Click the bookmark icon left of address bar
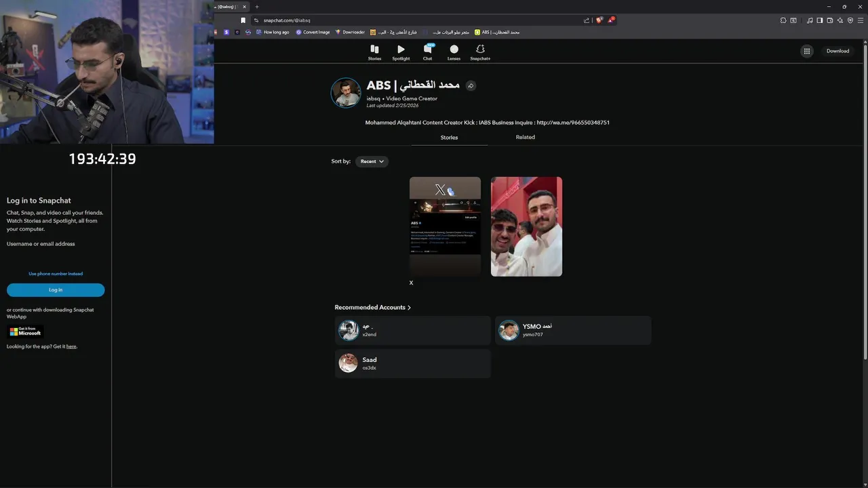The image size is (868, 488). click(x=243, y=20)
